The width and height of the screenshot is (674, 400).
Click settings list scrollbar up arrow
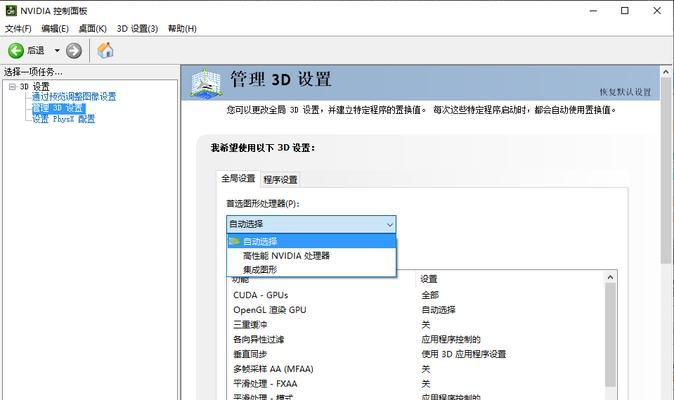[610, 278]
